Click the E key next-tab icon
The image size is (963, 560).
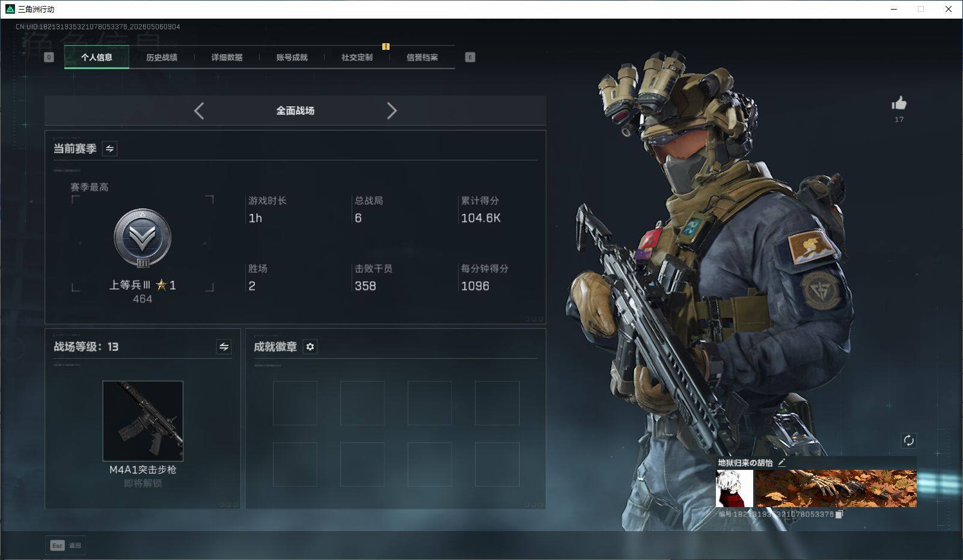(470, 57)
